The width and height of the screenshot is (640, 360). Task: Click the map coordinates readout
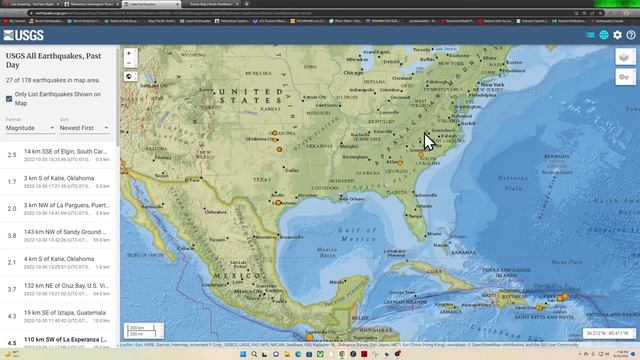[x=609, y=333]
